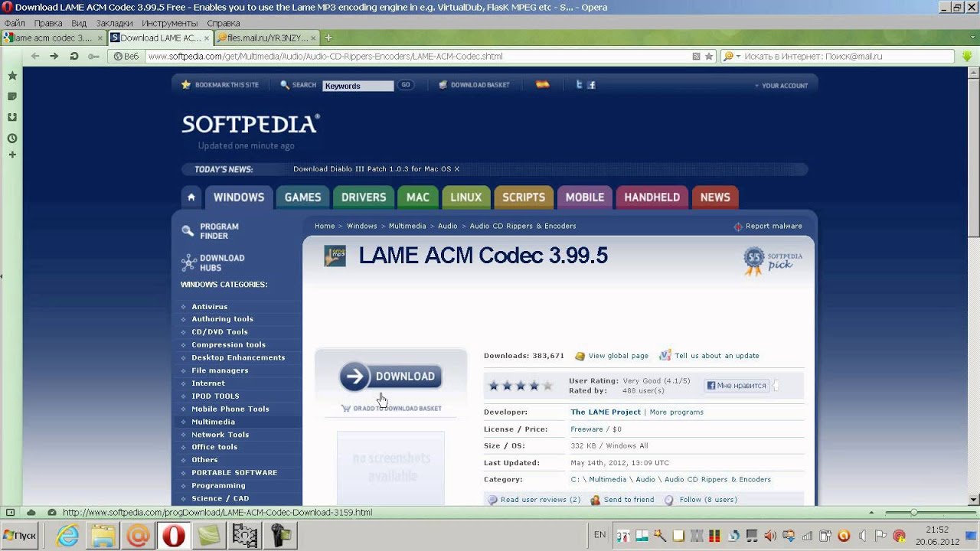The height and width of the screenshot is (551, 980).
Task: Open the Antivirus category in sidebar
Action: click(209, 307)
